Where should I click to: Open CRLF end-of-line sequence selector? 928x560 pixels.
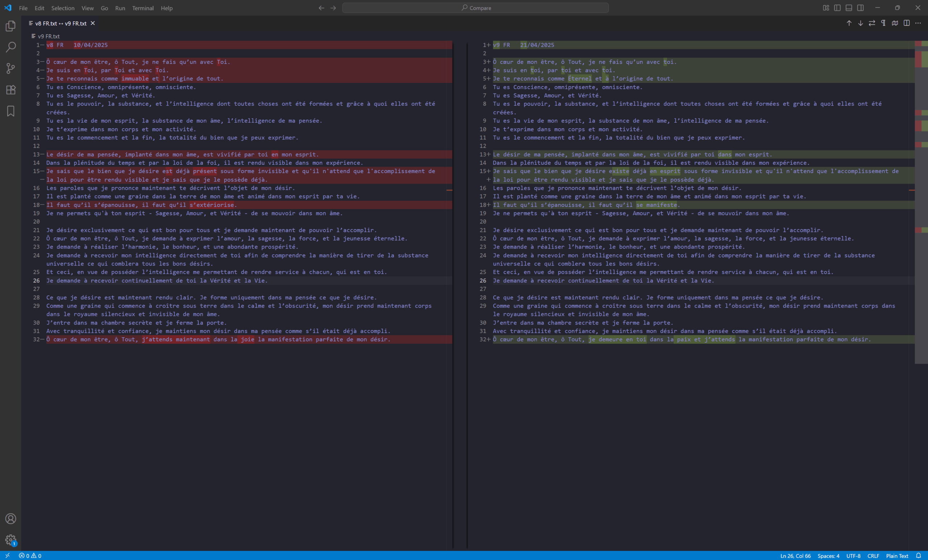pyautogui.click(x=873, y=556)
